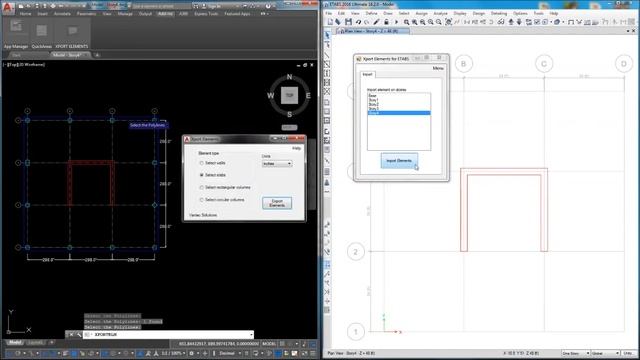640x360 pixels.
Task: Click the ETABS New Model icon
Action: point(330,22)
